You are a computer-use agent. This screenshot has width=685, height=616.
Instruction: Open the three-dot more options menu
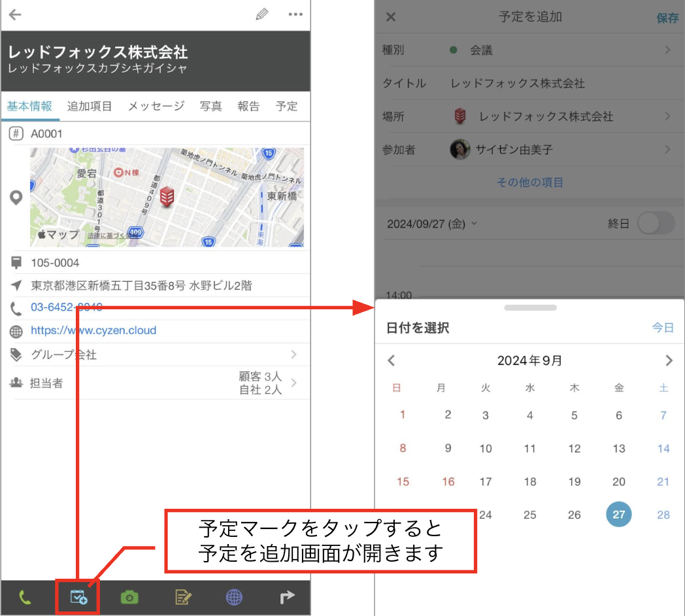click(295, 14)
